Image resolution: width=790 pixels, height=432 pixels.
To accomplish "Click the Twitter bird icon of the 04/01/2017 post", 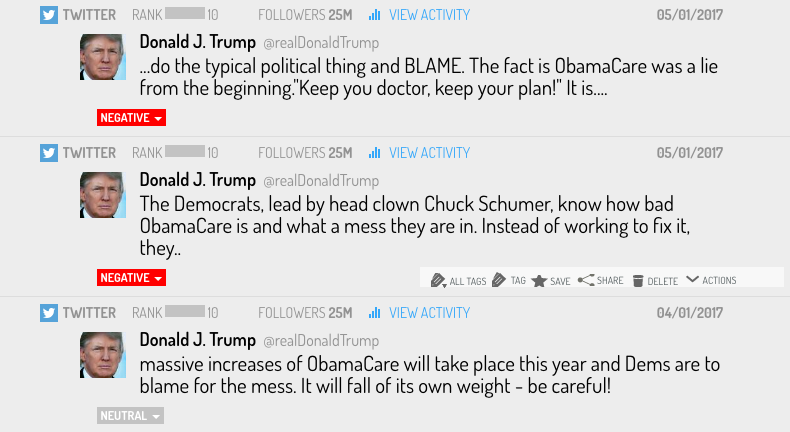I will tap(49, 313).
